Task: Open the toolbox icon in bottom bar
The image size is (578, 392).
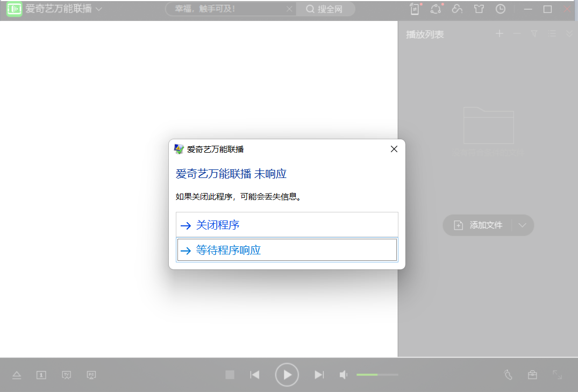Action: pyautogui.click(x=532, y=375)
